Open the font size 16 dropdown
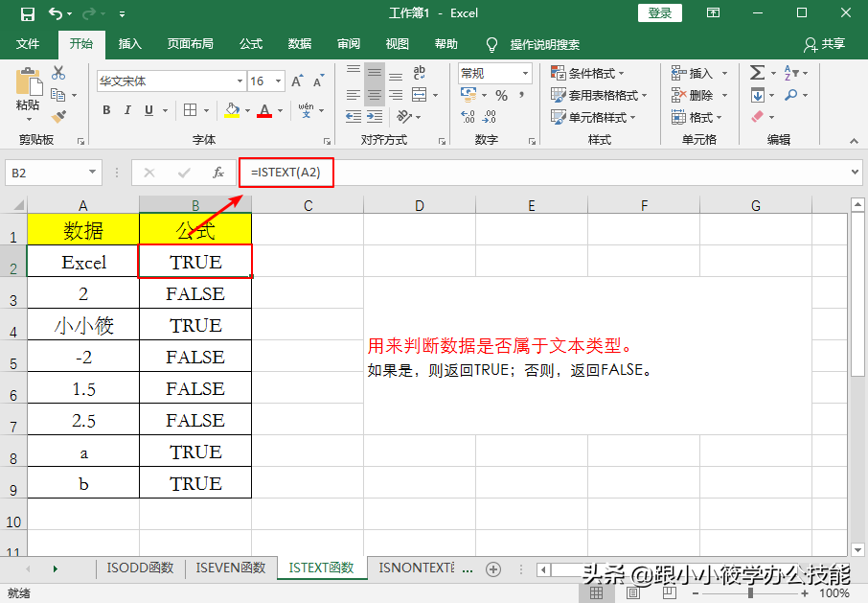This screenshot has width=868, height=603. (279, 81)
